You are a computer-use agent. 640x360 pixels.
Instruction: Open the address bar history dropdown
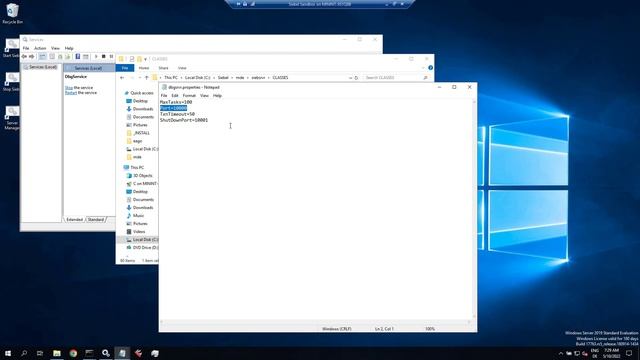coord(350,78)
